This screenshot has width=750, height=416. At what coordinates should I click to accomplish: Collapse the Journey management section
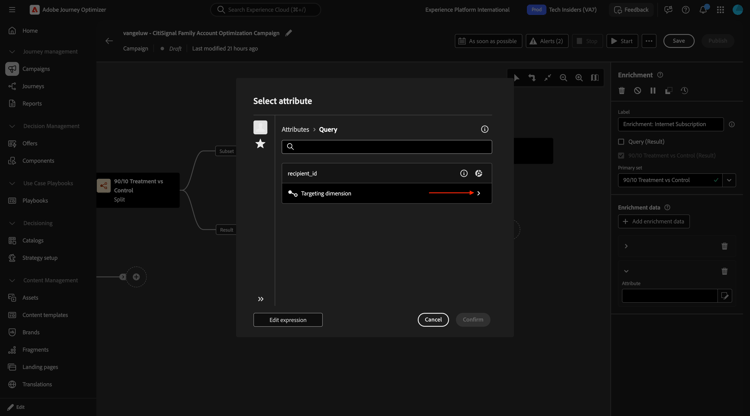pyautogui.click(x=12, y=52)
